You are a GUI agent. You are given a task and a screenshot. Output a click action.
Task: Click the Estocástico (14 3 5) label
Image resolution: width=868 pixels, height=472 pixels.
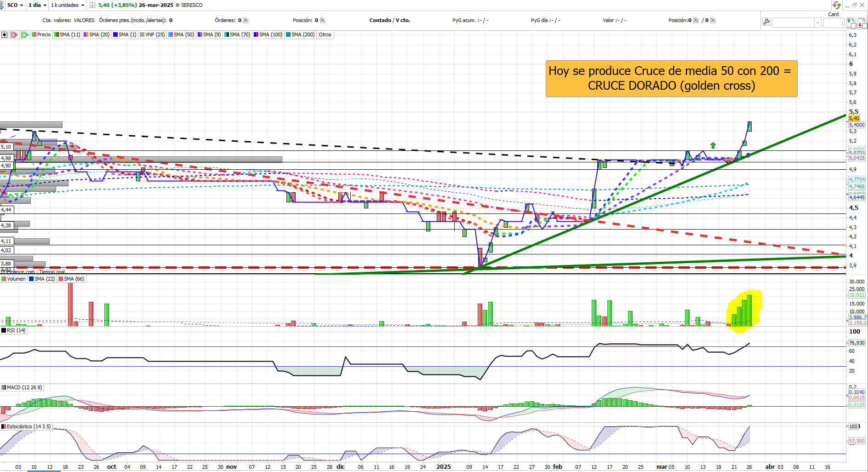click(x=26, y=426)
